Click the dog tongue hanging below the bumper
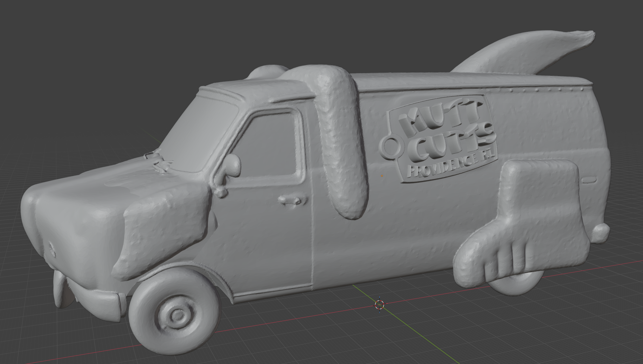 pyautogui.click(x=61, y=290)
